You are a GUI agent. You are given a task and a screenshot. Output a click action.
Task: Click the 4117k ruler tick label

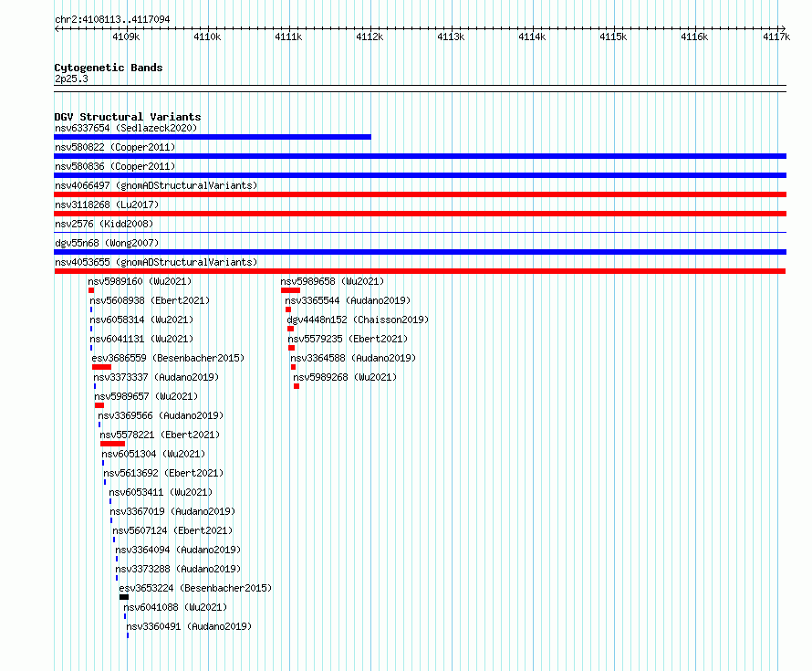point(776,37)
